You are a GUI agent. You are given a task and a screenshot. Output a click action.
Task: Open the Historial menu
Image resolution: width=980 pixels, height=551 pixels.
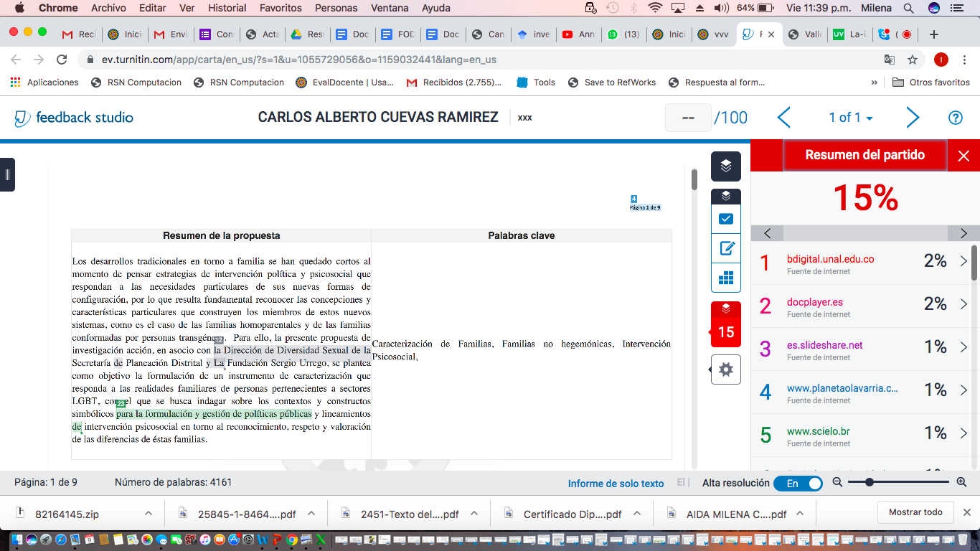coord(227,8)
